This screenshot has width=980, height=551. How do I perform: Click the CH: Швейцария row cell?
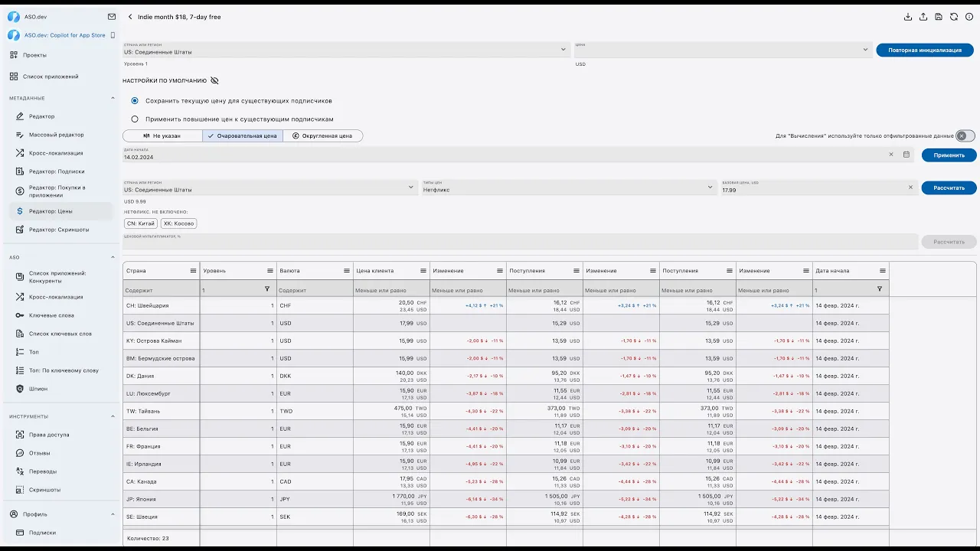point(162,305)
